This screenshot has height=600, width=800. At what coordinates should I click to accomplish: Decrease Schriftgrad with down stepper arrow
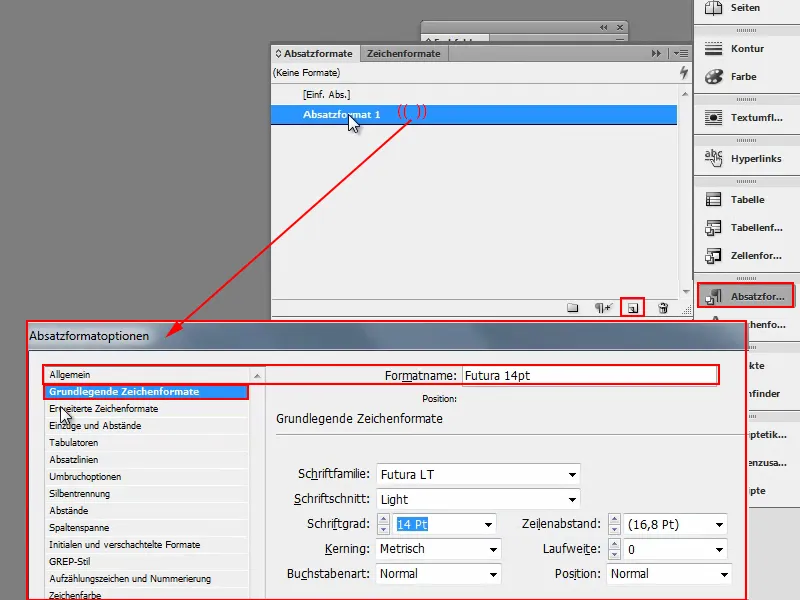tap(384, 529)
